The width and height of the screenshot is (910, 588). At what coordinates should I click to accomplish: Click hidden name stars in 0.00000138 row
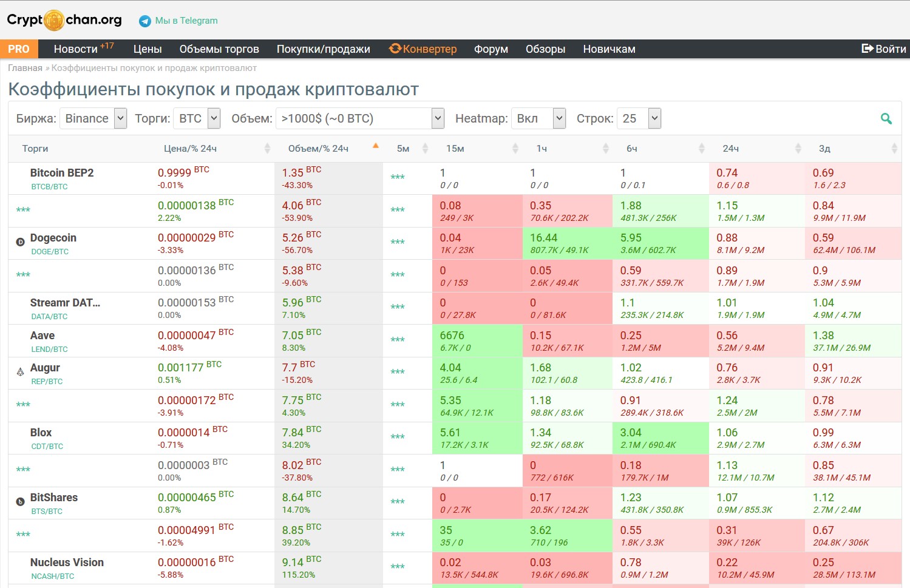click(x=23, y=210)
